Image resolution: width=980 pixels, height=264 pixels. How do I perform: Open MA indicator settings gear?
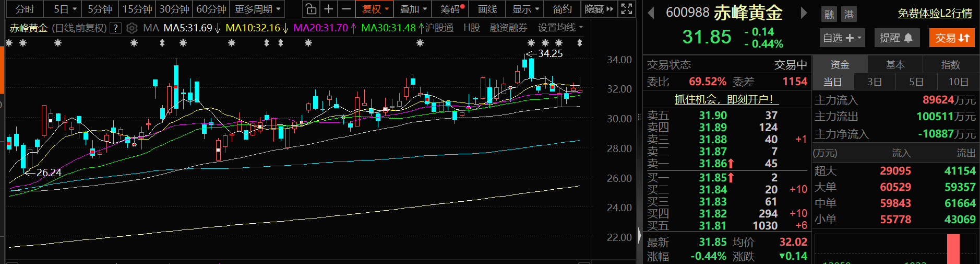coord(132,28)
